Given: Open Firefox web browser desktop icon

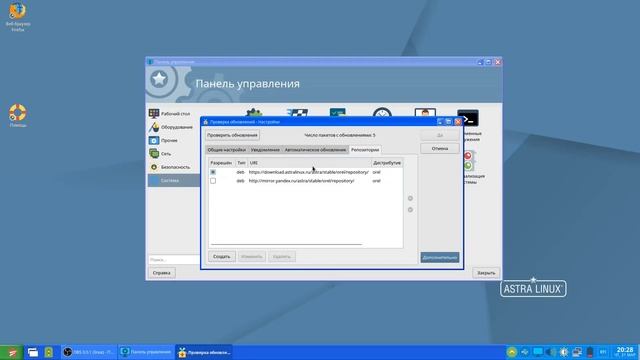Looking at the screenshot, I should point(18,16).
